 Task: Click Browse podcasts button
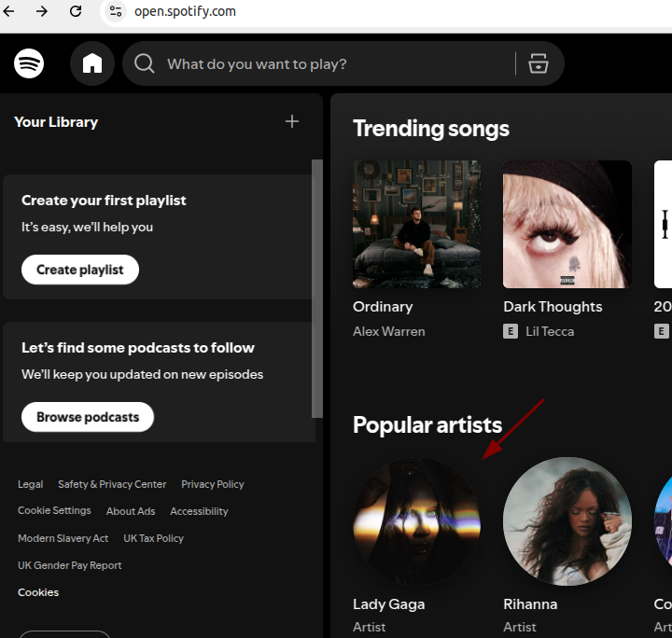pos(88,417)
